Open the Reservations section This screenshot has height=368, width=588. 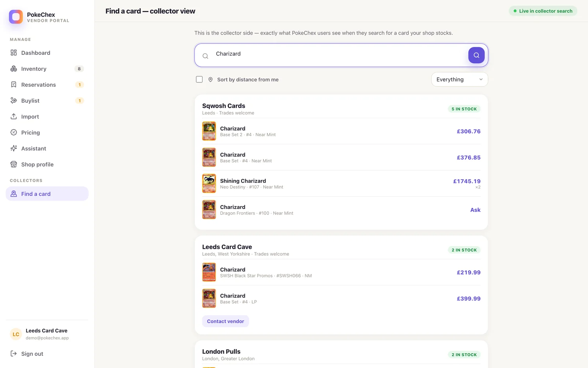click(x=47, y=85)
